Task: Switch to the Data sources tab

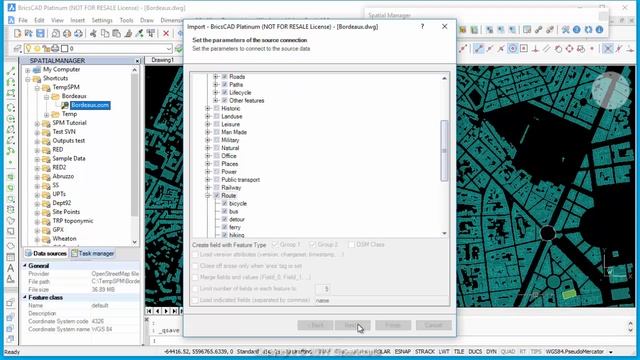Action: pos(46,253)
